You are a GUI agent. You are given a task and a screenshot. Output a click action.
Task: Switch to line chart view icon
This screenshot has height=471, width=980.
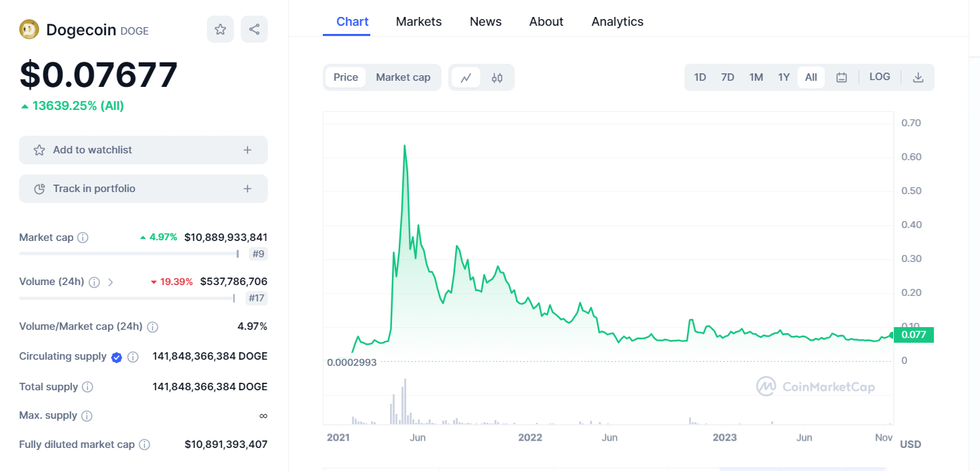pos(466,77)
